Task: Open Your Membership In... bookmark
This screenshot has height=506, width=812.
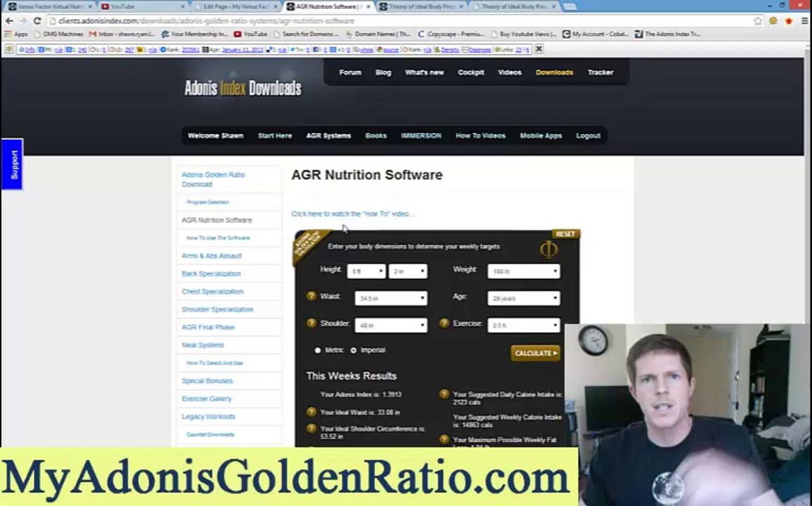Action: tap(195, 34)
